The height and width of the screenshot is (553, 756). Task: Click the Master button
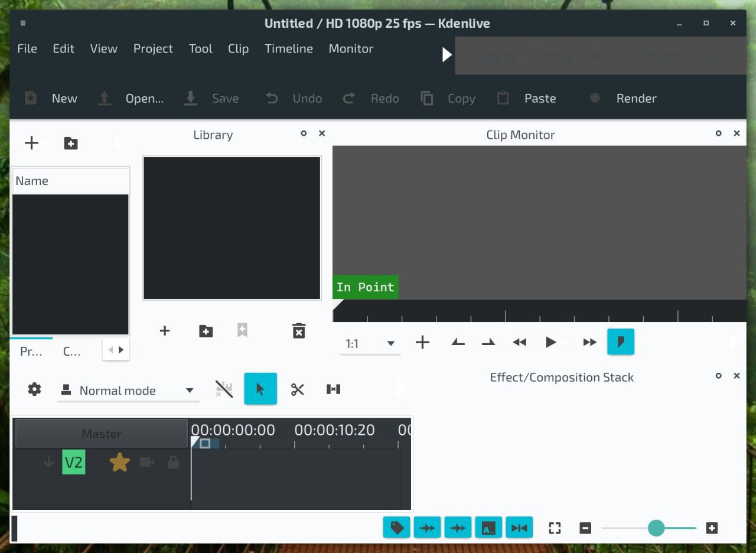click(x=101, y=433)
